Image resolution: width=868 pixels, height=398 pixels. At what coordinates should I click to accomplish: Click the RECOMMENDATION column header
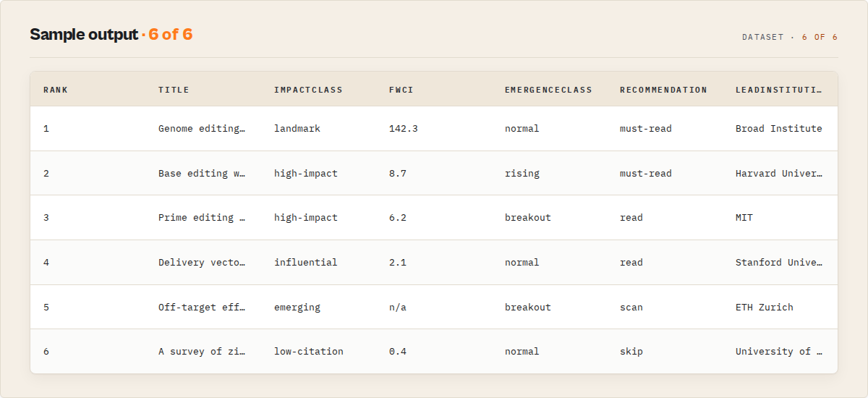pos(663,90)
